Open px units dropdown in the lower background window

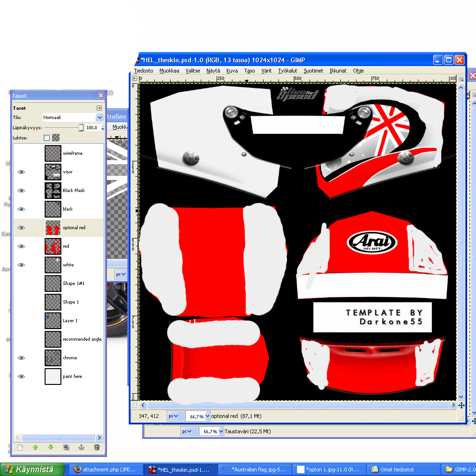(189, 431)
